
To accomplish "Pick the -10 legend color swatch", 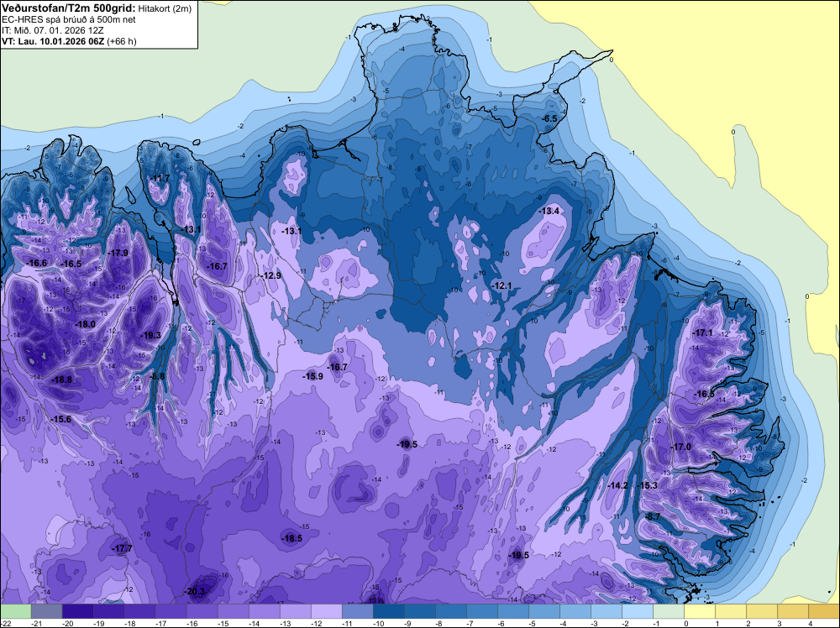I will [388, 611].
